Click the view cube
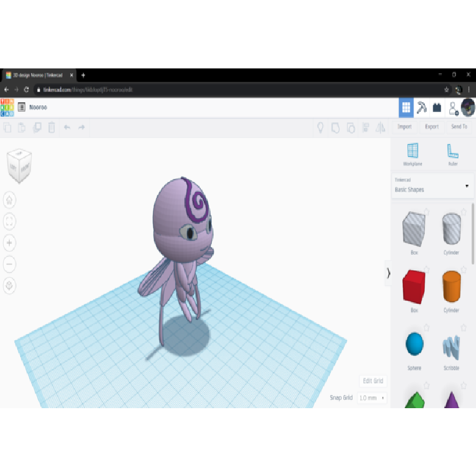Image resolution: width=476 pixels, height=476 pixels. tap(19, 165)
